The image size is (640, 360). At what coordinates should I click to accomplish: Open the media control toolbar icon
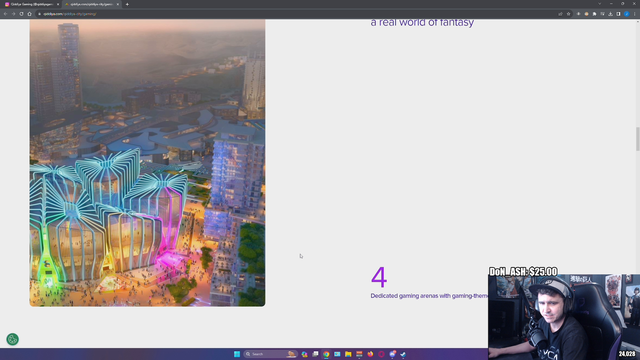point(602,14)
